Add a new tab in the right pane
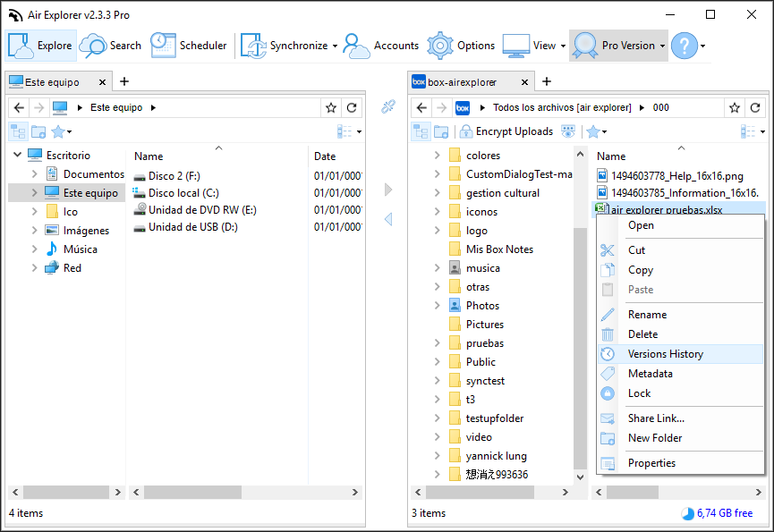Screen dimensions: 774x532 click(547, 81)
